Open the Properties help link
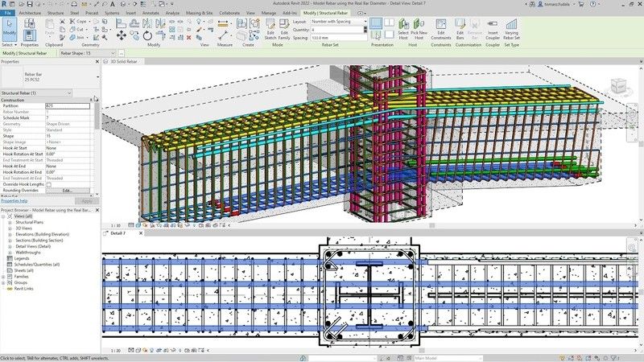644x362 pixels. tap(14, 201)
